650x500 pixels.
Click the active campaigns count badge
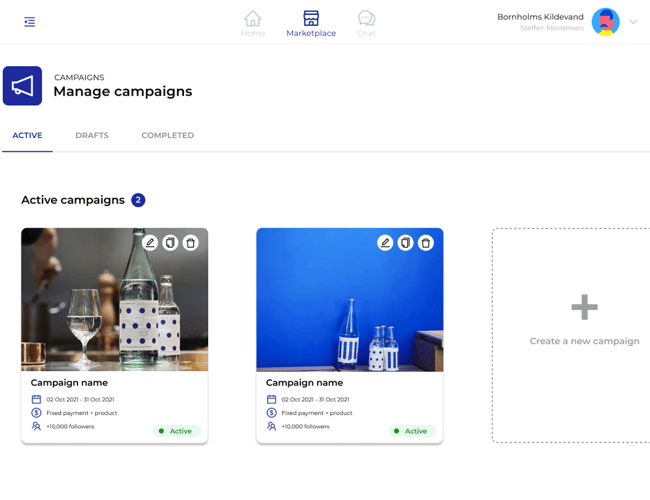[138, 200]
